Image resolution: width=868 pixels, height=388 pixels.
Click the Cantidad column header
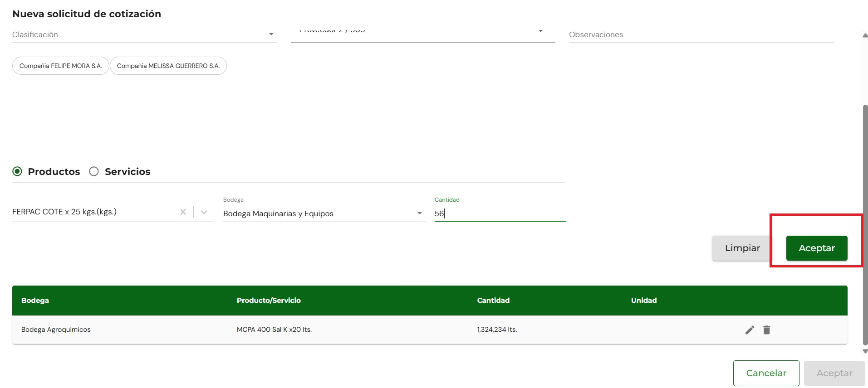(x=493, y=301)
